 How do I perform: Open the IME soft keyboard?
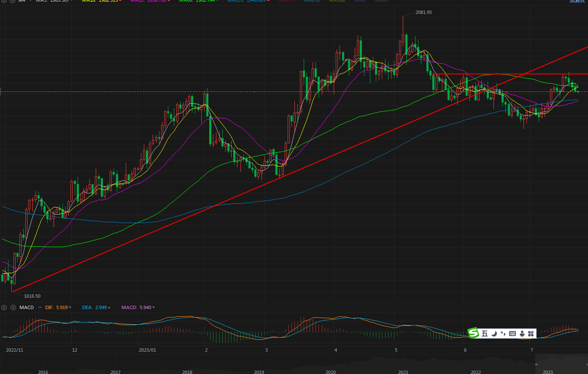tap(512, 334)
